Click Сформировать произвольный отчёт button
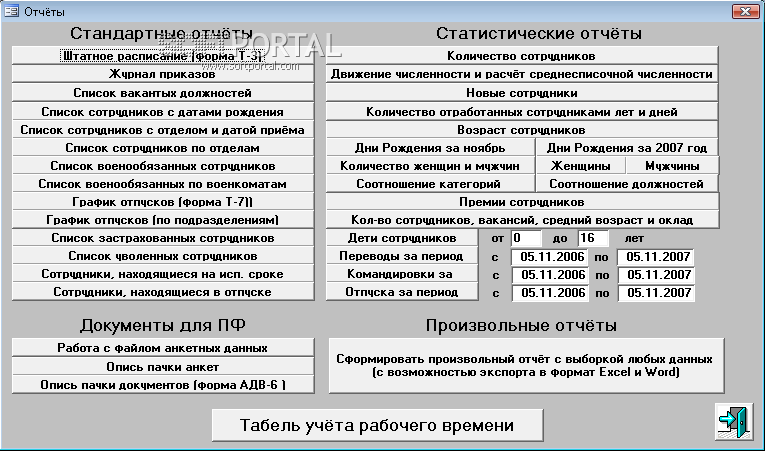The image size is (765, 451). click(x=526, y=366)
